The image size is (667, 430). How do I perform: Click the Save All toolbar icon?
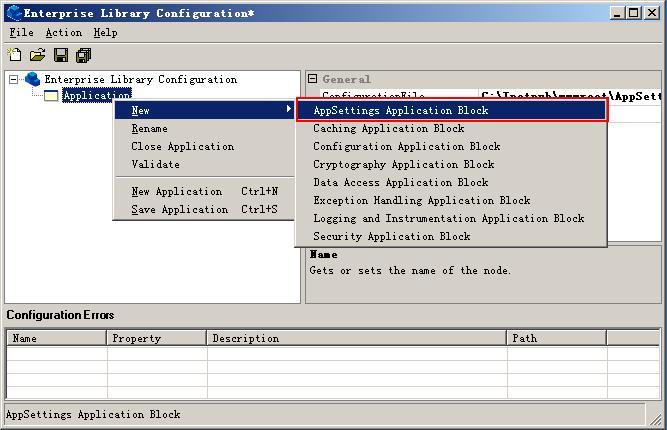83,55
